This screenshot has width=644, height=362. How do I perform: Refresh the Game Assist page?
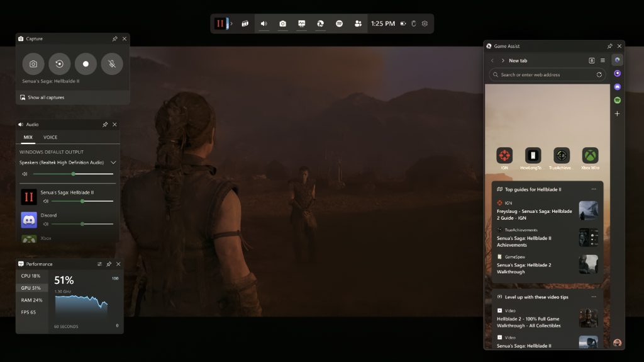pyautogui.click(x=599, y=75)
